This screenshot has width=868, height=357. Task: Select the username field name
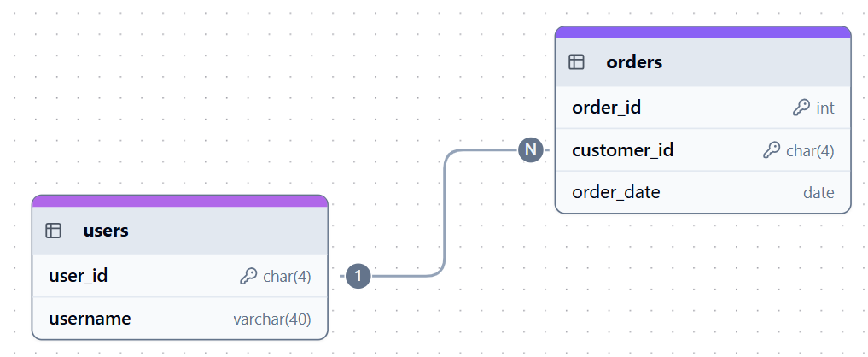pyautogui.click(x=90, y=319)
